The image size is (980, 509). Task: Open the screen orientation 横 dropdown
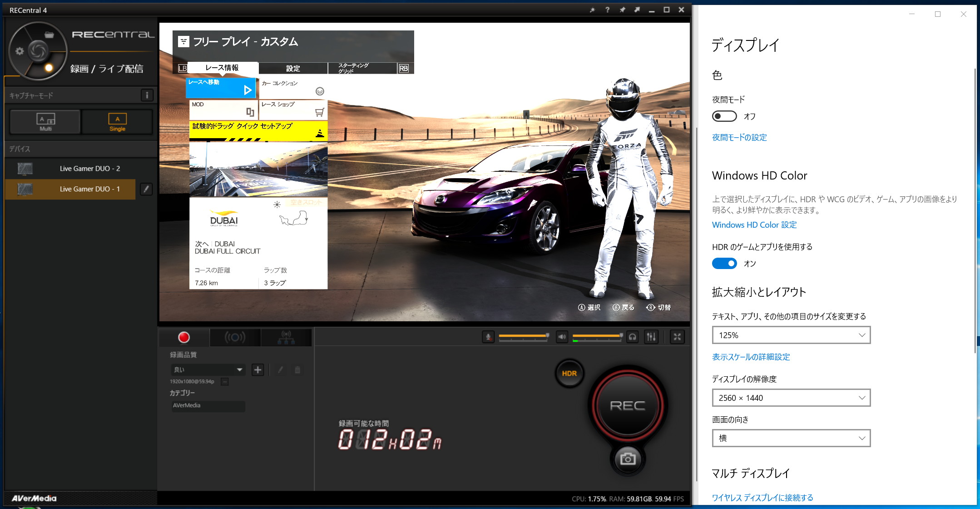791,439
